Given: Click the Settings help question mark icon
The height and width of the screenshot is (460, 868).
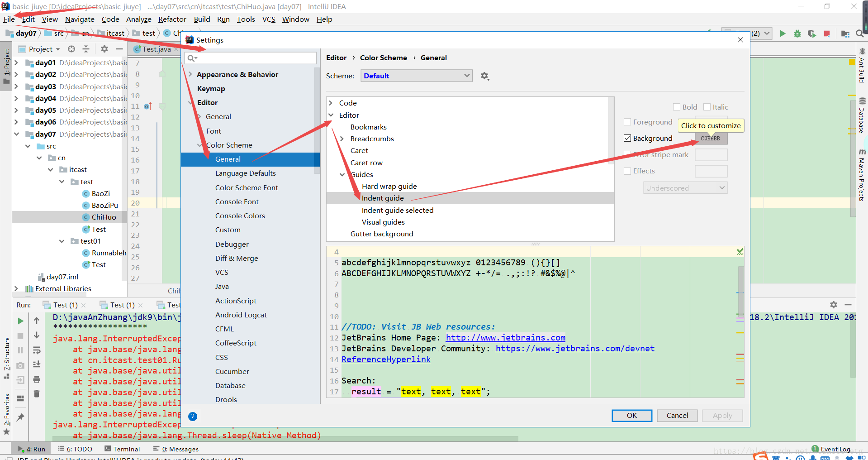Looking at the screenshot, I should point(193,417).
